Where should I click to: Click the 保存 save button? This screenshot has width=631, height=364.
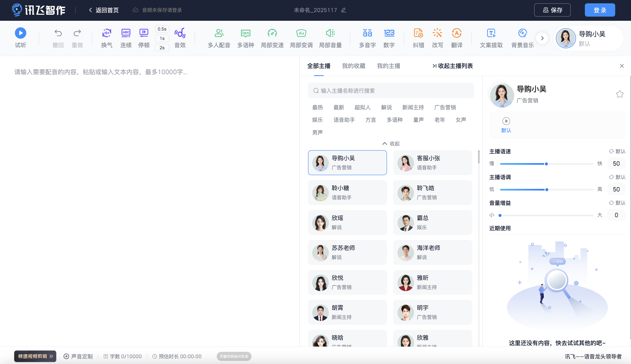(x=552, y=10)
